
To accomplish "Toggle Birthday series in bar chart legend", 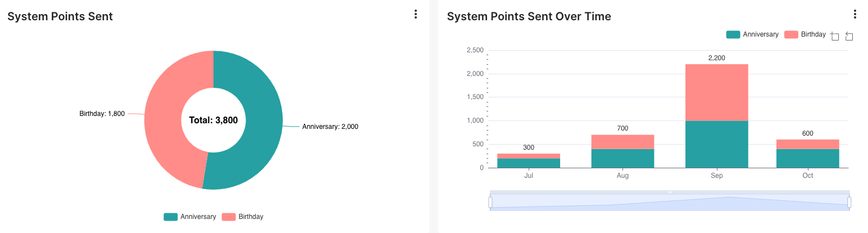I will tap(805, 34).
